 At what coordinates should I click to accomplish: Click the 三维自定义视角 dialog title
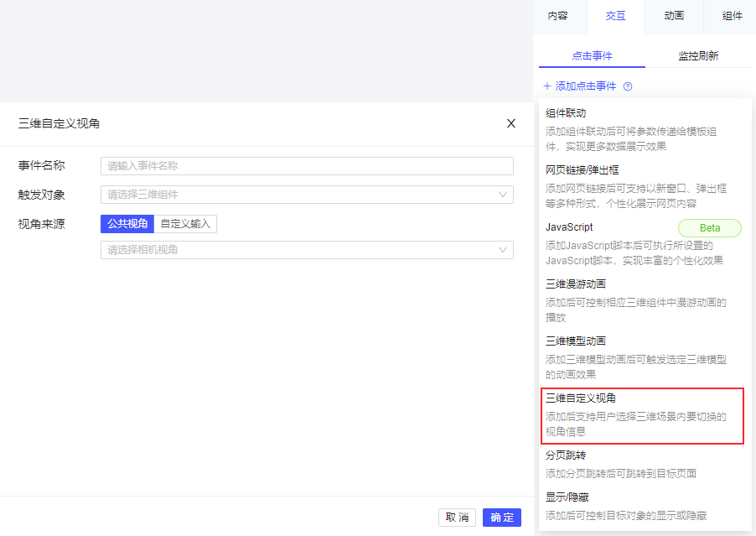(x=59, y=123)
